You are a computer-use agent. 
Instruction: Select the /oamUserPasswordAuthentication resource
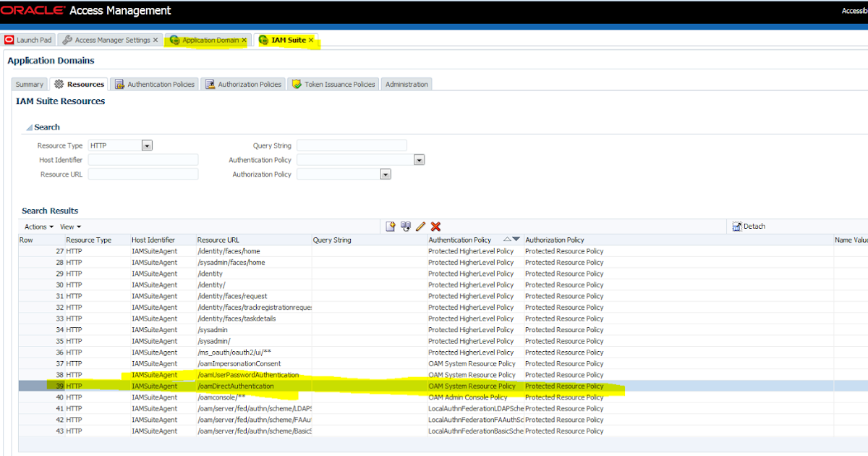pos(248,375)
